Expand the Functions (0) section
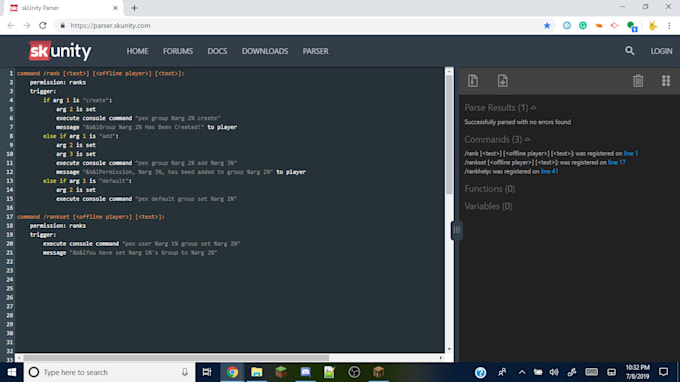The height and width of the screenshot is (382, 680). coord(490,189)
